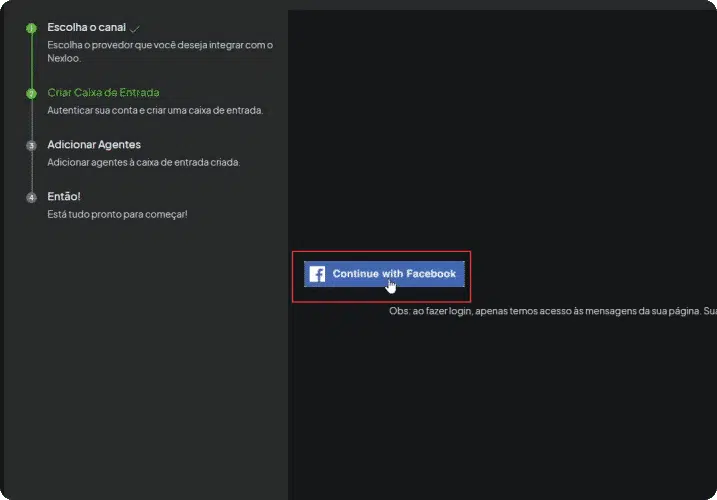Screen dimensions: 717x500
Task: Click the text 'Adicionar agentes à caixa de entrada criada'
Action: point(144,162)
